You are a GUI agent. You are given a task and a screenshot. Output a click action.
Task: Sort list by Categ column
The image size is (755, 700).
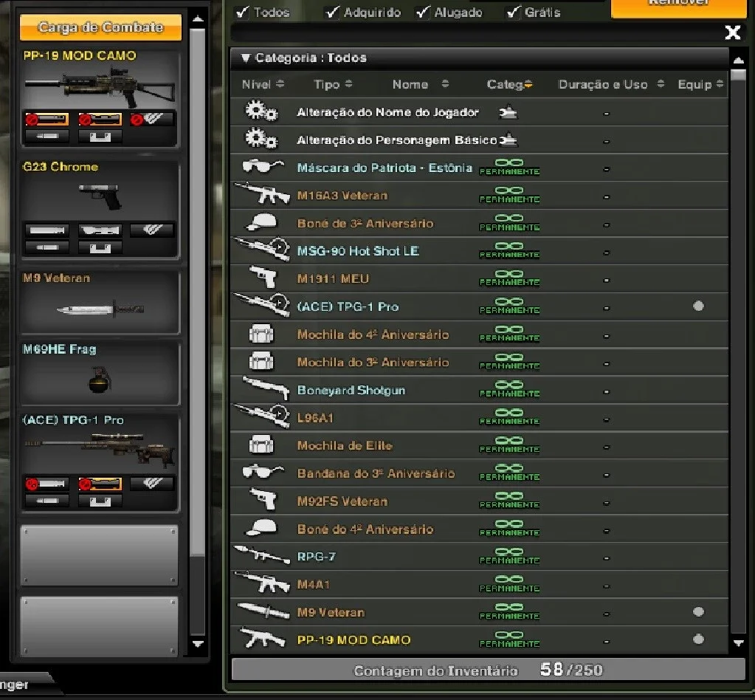pos(509,84)
